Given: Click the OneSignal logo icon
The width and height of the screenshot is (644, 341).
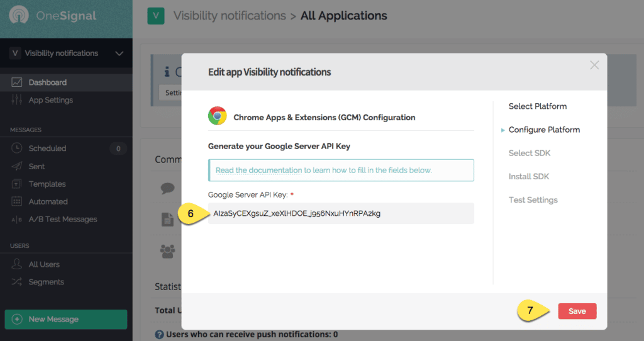Looking at the screenshot, I should click(20, 16).
